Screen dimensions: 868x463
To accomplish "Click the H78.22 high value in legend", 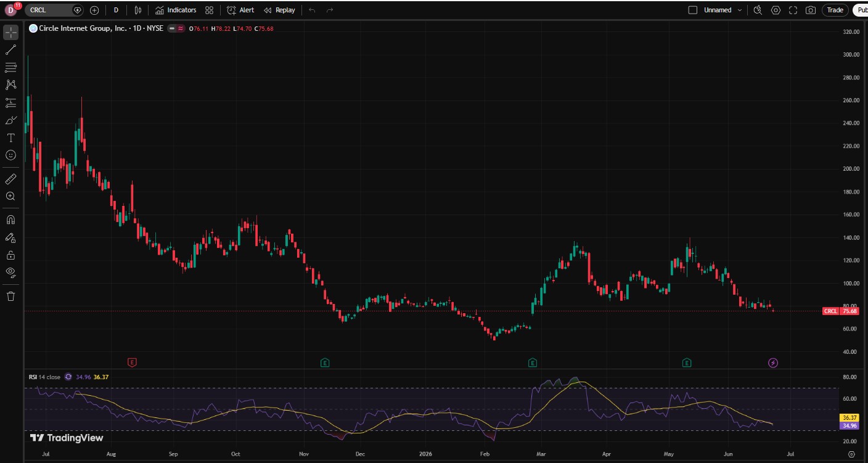I will [x=221, y=28].
